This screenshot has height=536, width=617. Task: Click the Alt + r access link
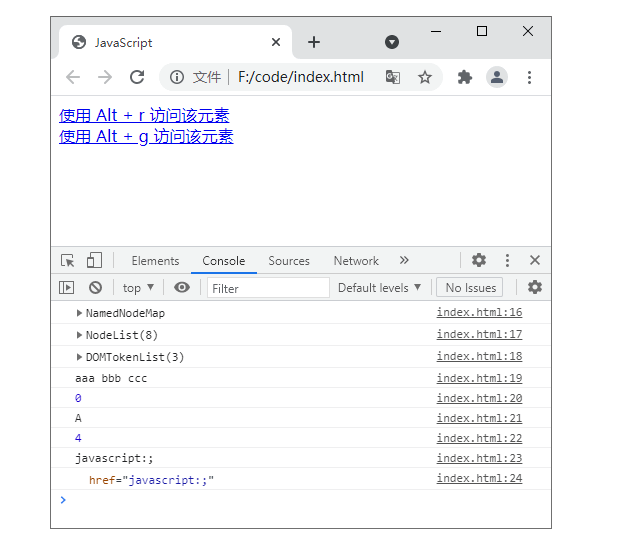[144, 116]
